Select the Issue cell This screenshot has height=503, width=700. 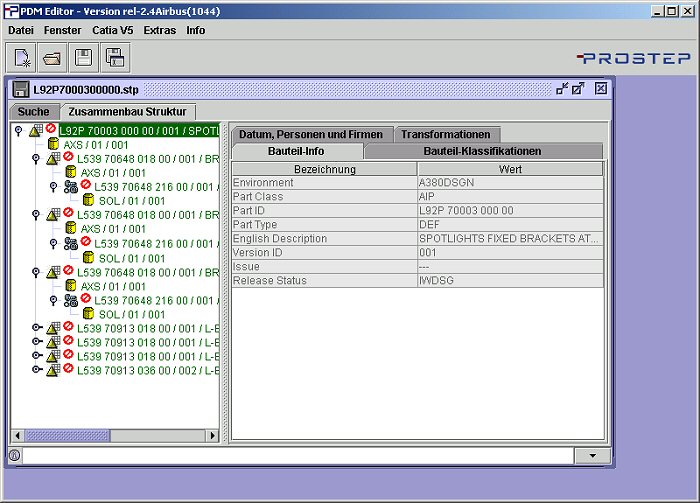tap(325, 266)
